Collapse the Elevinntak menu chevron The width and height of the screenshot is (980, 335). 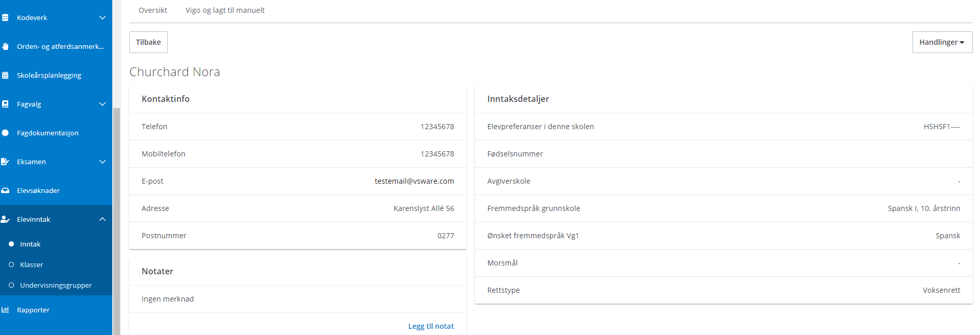click(102, 219)
